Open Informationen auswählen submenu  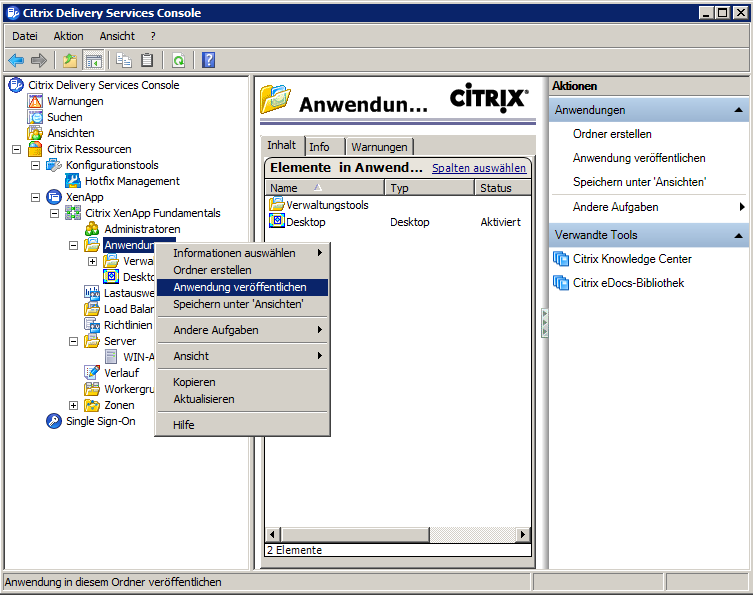(243, 253)
